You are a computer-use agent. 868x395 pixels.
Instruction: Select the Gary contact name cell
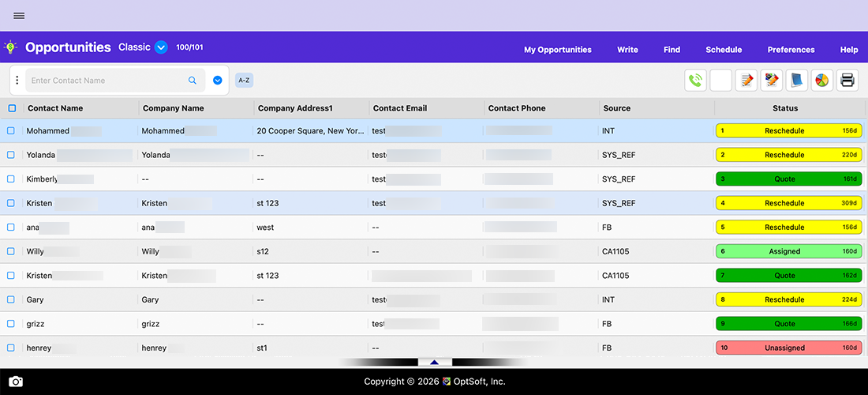pyautogui.click(x=35, y=299)
